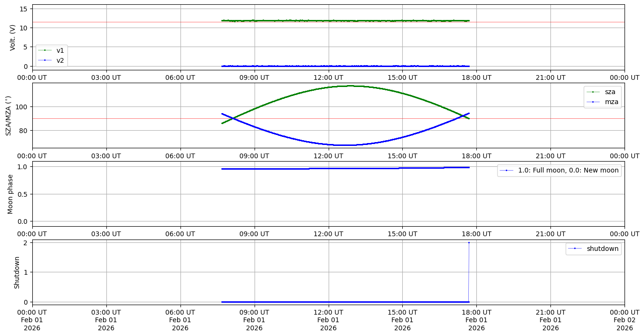Click the shutdown spike peak at value 2

pyautogui.click(x=469, y=242)
